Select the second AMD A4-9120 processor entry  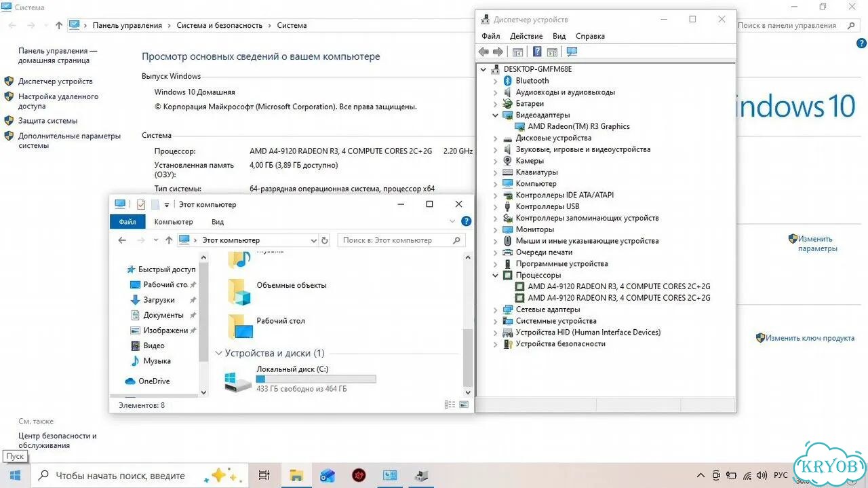pyautogui.click(x=619, y=298)
